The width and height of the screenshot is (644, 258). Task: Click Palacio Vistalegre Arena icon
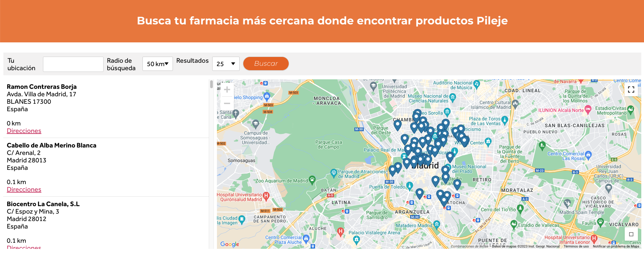[356, 239]
